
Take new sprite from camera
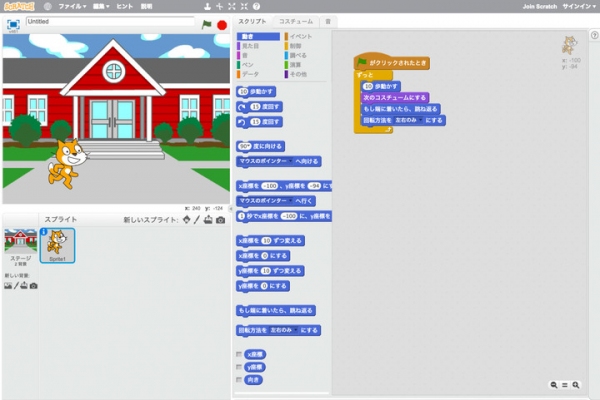220,220
